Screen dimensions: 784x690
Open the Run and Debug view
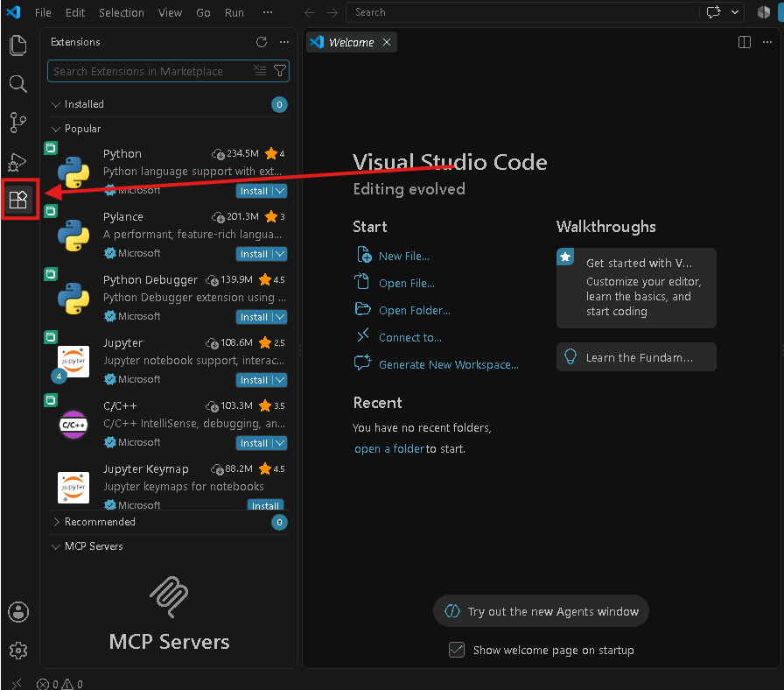point(18,161)
